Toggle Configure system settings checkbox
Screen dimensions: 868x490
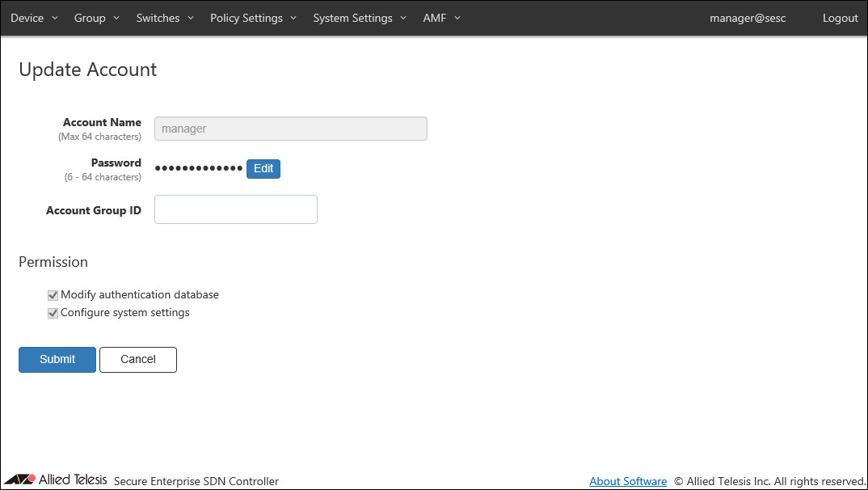53,313
